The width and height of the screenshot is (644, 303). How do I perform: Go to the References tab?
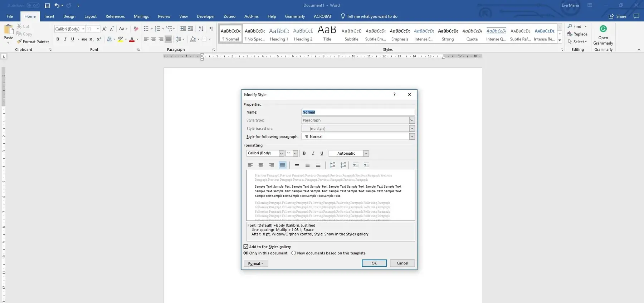click(115, 16)
